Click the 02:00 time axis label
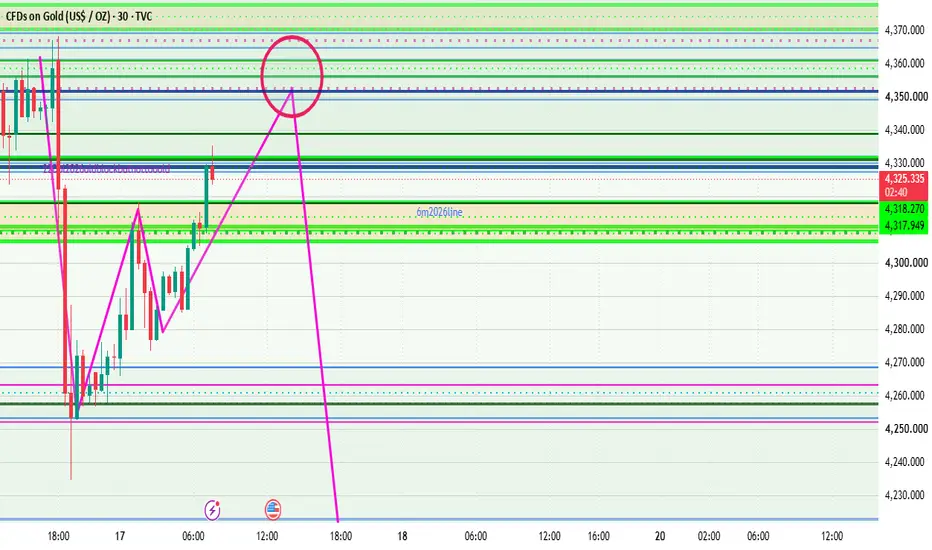This screenshot has height=550, width=932. (709, 536)
